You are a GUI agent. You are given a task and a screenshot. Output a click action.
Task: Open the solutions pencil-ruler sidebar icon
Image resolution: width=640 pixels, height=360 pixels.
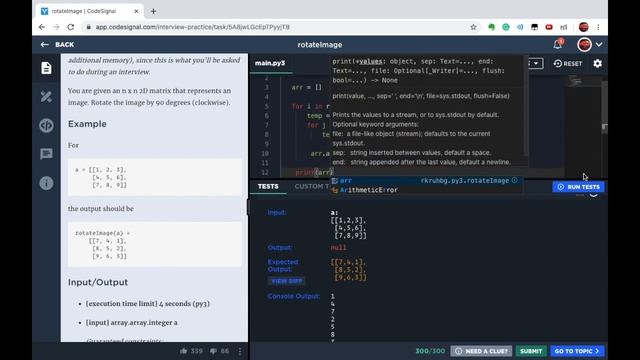46,97
